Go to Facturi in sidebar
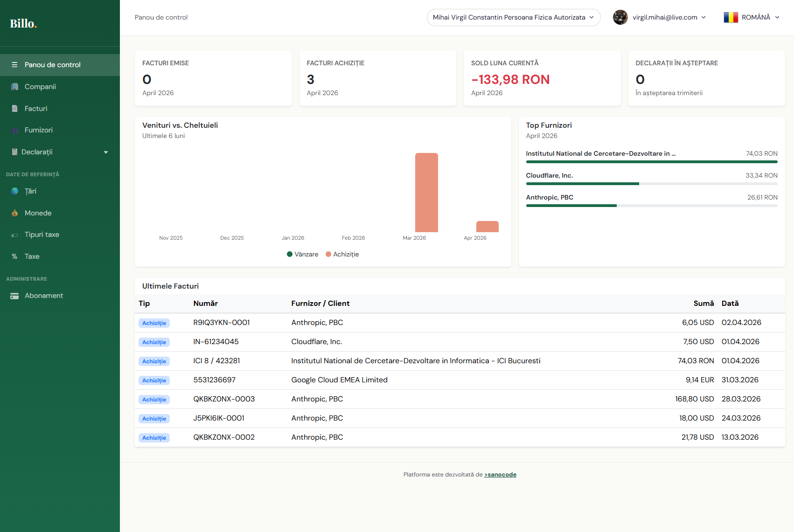Image resolution: width=794 pixels, height=532 pixels. point(60,109)
